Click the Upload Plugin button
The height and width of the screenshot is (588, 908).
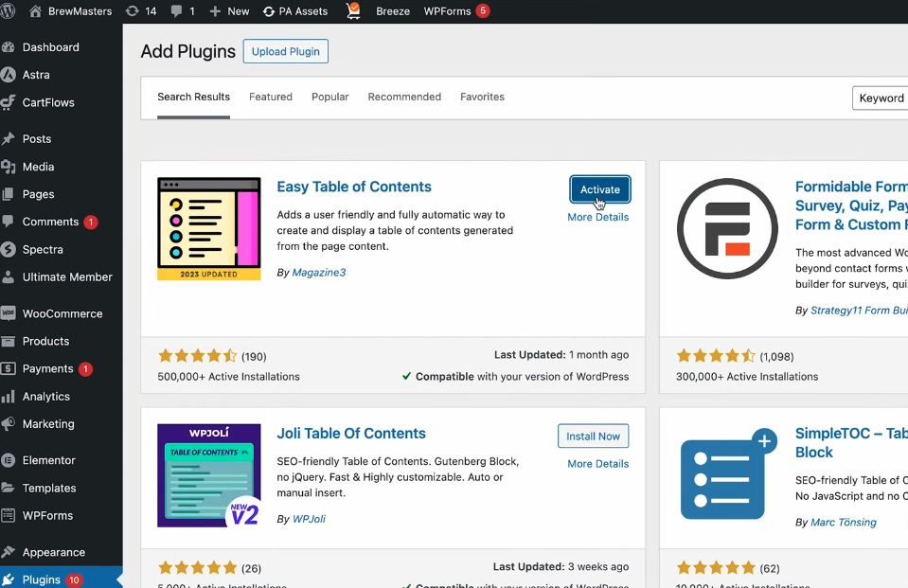[x=285, y=51]
